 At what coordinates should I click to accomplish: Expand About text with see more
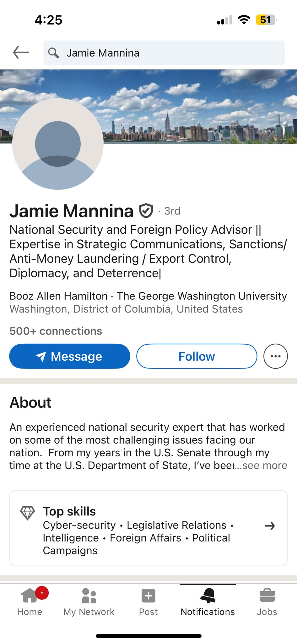point(265,465)
